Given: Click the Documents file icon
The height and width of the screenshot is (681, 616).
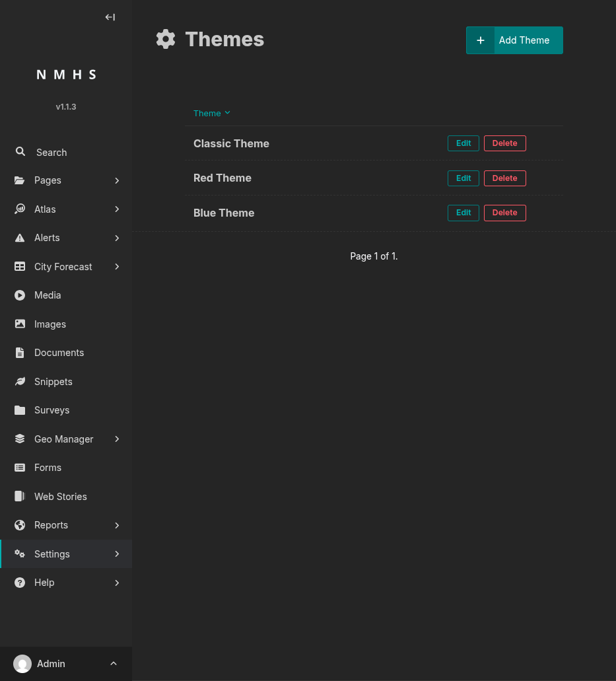Looking at the screenshot, I should (x=20, y=353).
